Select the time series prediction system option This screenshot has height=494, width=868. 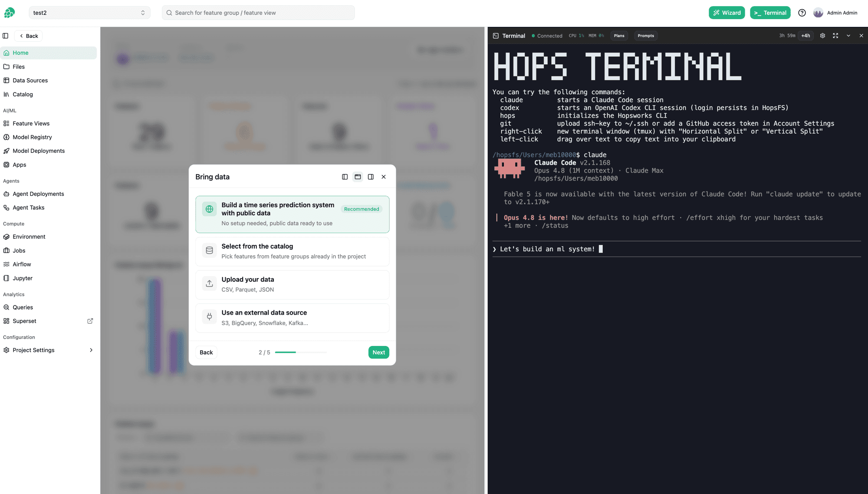pos(292,214)
